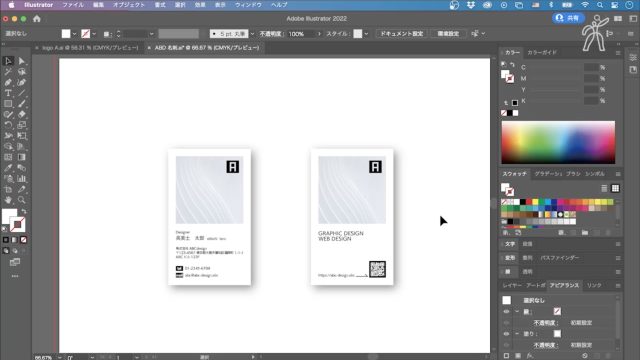Open Edit Toolbar three-dots button
Screen dimensions: 640x360
[x=15, y=276]
